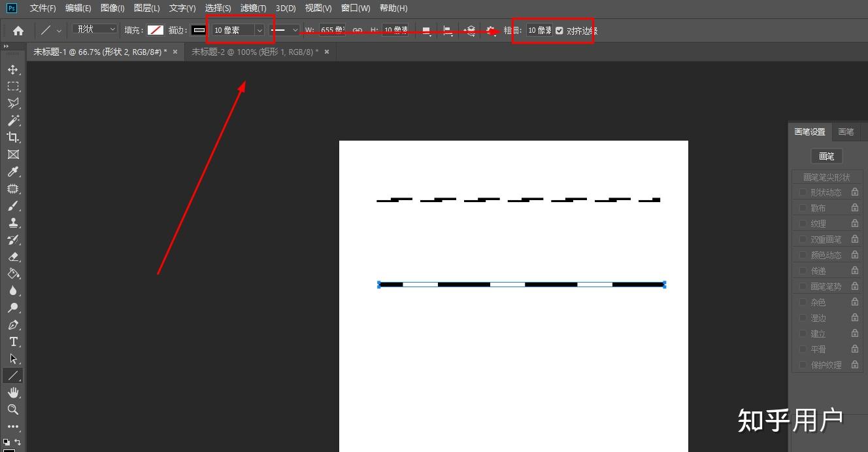The width and height of the screenshot is (868, 452).
Task: Open the stroke line style dropdown
Action: (285, 30)
